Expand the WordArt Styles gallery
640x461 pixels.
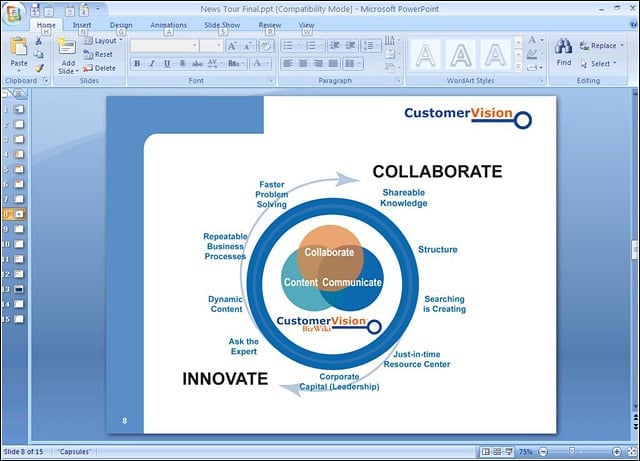pos(518,66)
